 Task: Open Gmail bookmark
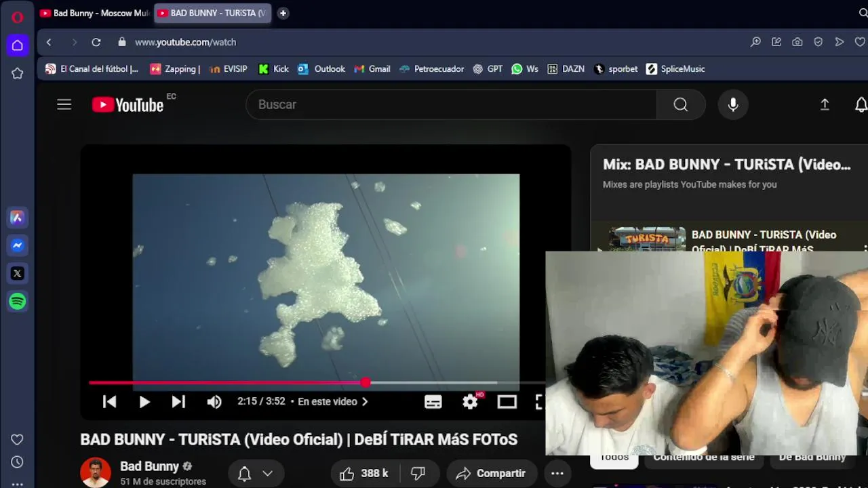[372, 69]
